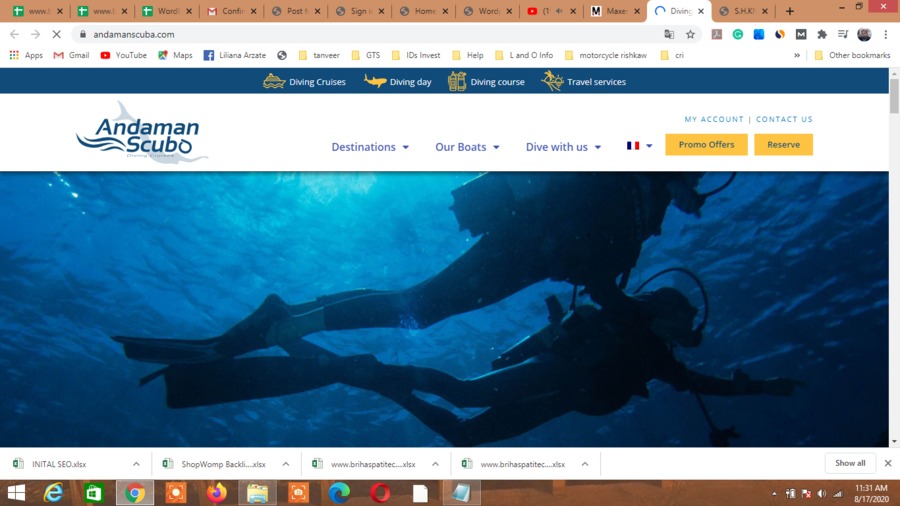Viewport: 900px width, 506px height.
Task: Launch Internet Explorer from the taskbar
Action: (53, 493)
